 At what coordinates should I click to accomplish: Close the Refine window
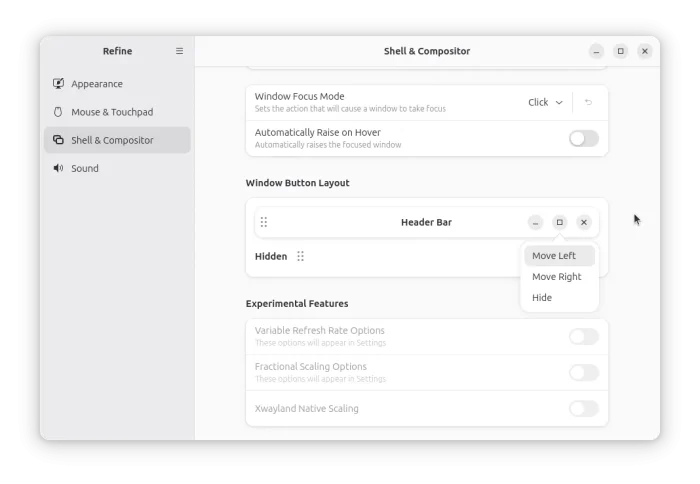[x=645, y=51]
